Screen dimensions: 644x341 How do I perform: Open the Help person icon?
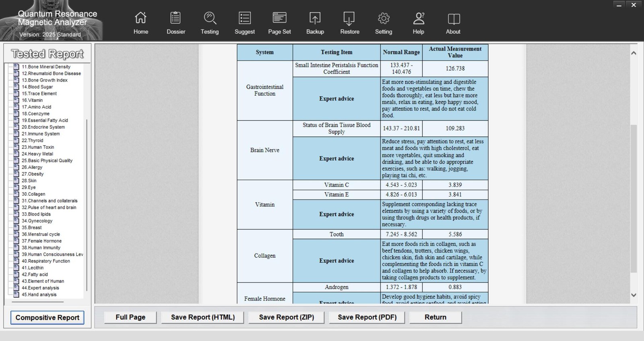[x=419, y=18]
